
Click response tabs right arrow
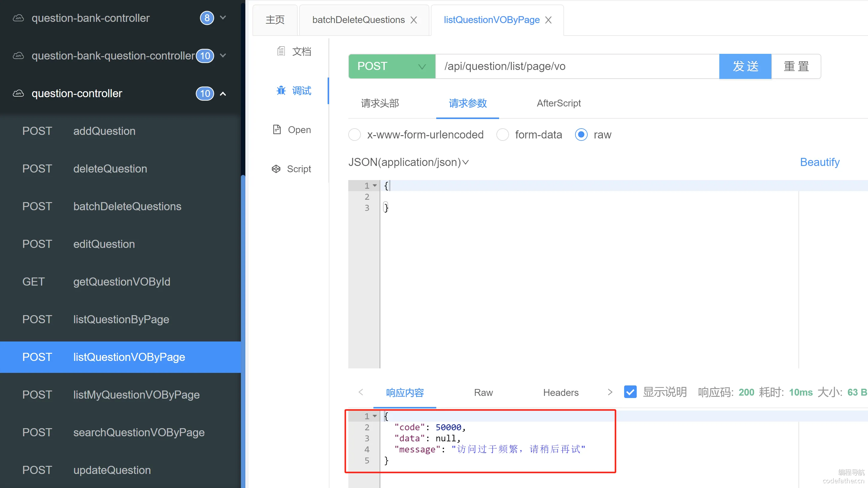click(610, 392)
